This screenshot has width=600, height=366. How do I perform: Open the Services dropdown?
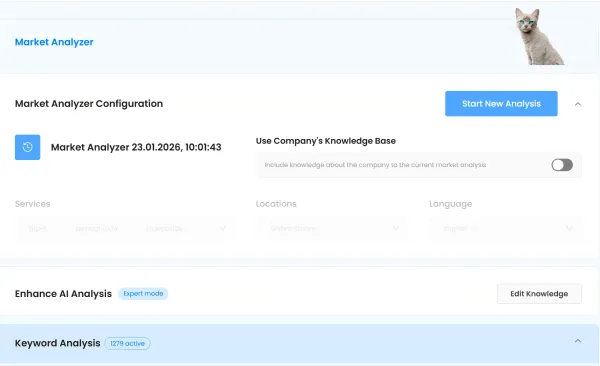tap(123, 229)
